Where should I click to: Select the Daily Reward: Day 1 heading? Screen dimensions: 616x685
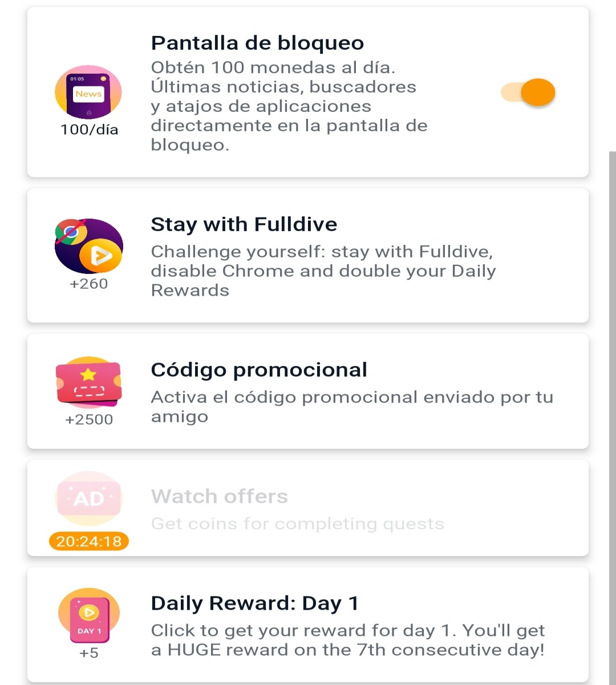[x=254, y=603]
